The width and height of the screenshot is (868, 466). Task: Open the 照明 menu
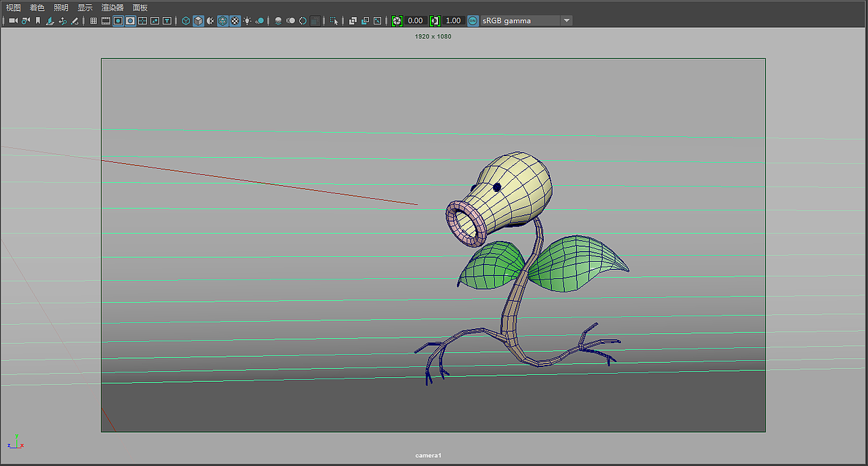(x=61, y=7)
